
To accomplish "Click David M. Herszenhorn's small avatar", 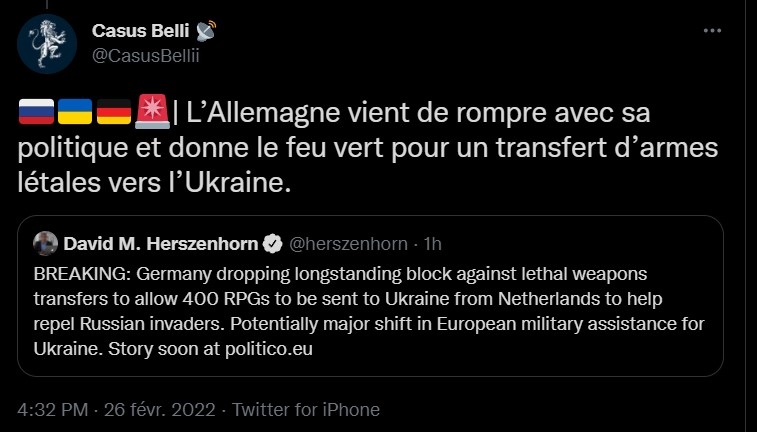I will (x=45, y=243).
